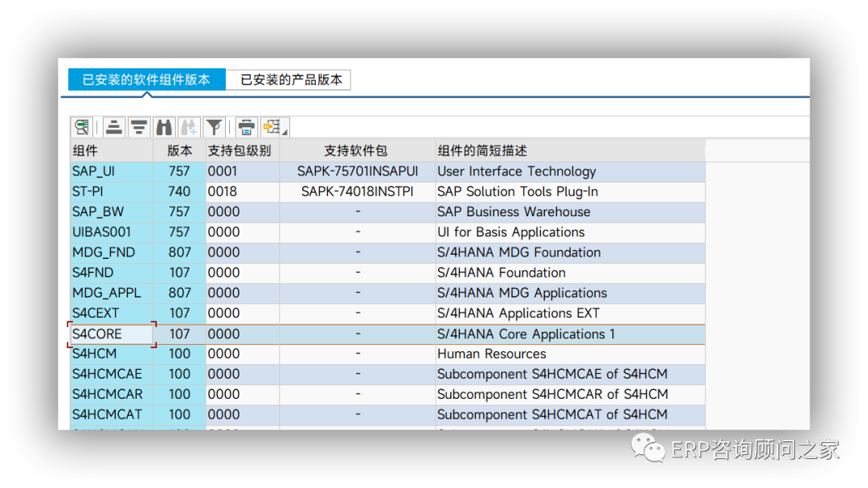868x488 pixels.
Task: Click the Sort descending toolbar icon
Action: [139, 127]
